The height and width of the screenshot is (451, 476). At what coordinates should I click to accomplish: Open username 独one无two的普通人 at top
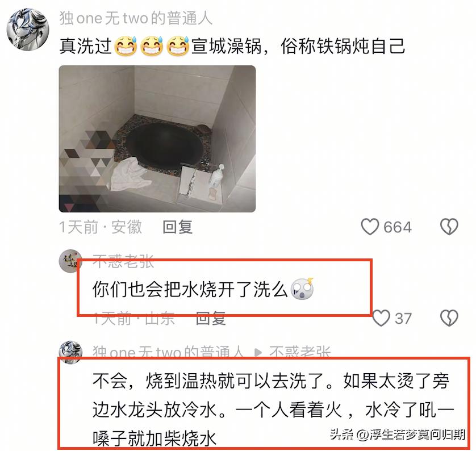[x=136, y=18]
